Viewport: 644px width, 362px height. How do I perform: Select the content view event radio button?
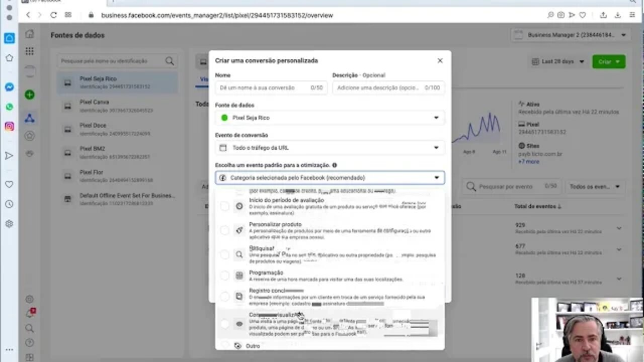pos(224,324)
